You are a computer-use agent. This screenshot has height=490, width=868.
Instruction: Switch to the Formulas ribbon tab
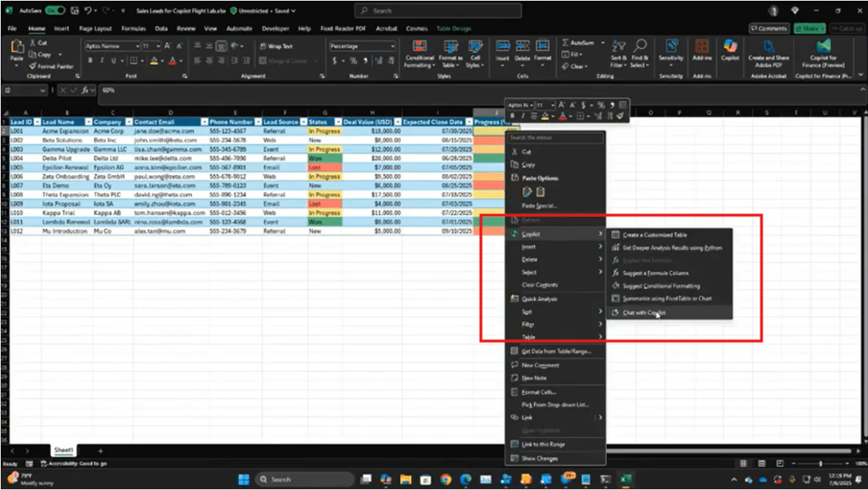[x=133, y=28]
